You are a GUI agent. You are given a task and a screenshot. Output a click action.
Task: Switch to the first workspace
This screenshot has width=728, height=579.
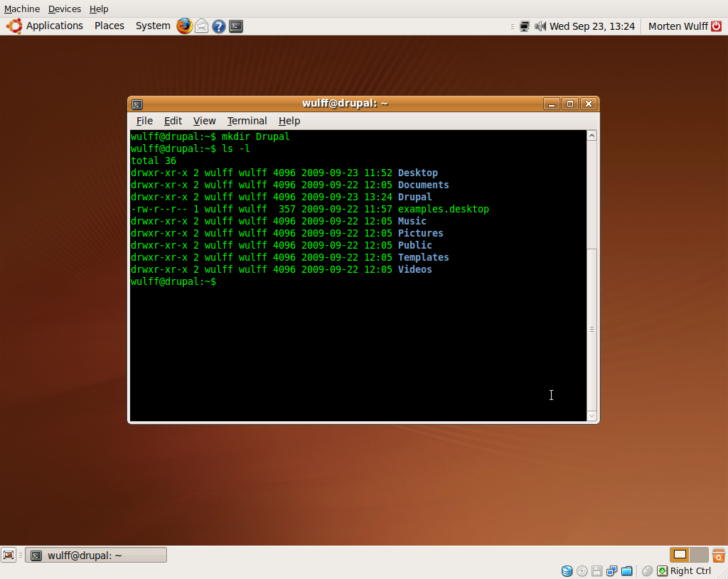680,555
